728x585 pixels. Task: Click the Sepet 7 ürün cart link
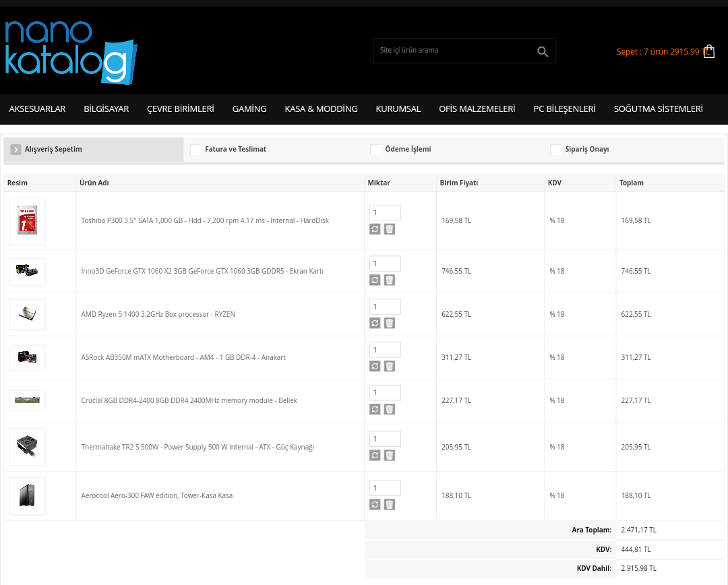coord(663,51)
